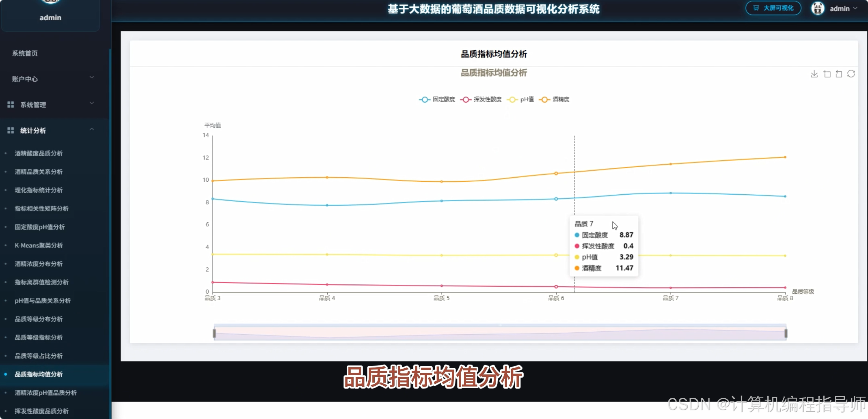This screenshot has width=868, height=419.
Task: Open 挥发性酸度品质分析 menu item
Action: pos(41,411)
